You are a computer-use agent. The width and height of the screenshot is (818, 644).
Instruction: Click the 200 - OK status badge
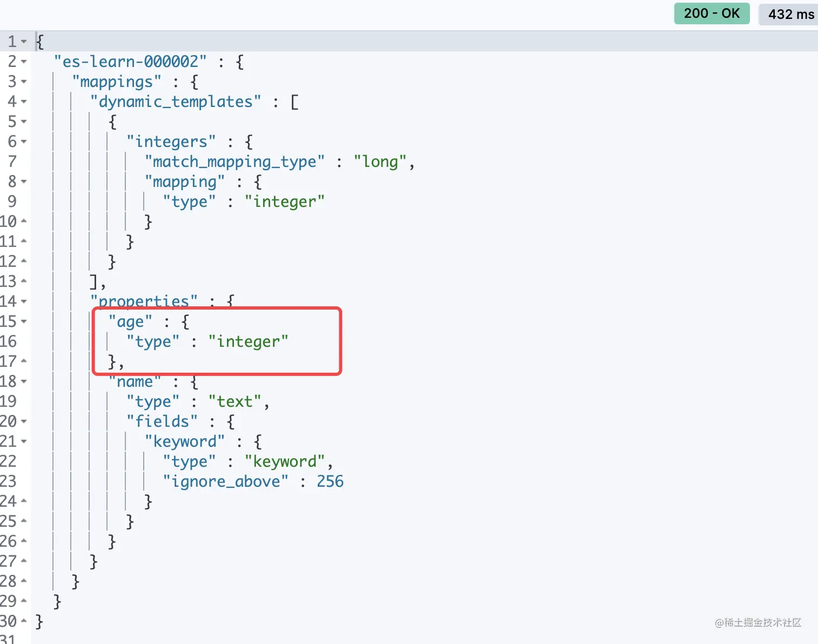coord(712,13)
